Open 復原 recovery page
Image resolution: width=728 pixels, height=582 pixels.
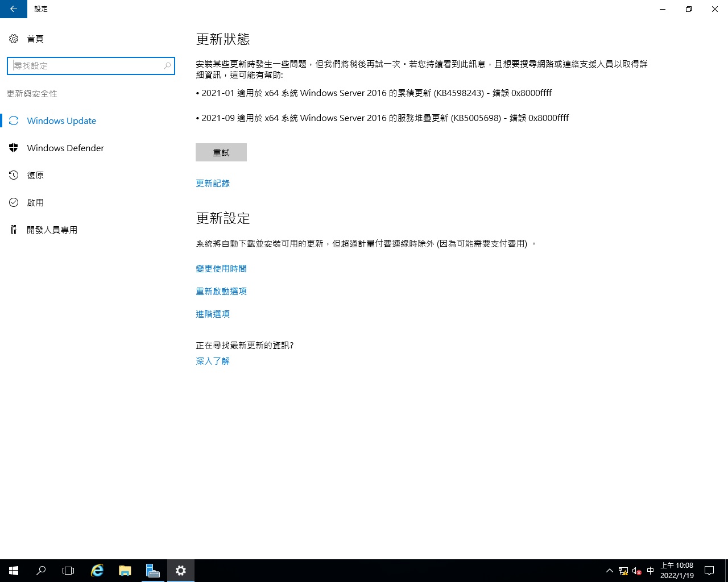pos(35,175)
